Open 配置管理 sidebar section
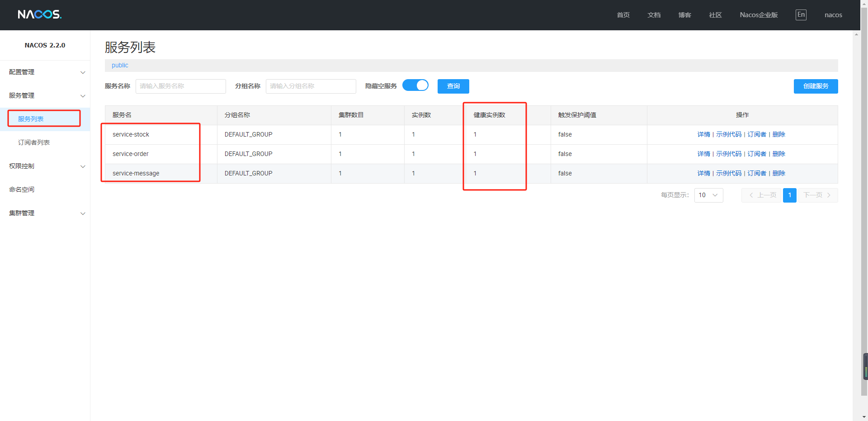Viewport: 868px width, 421px height. [22, 72]
